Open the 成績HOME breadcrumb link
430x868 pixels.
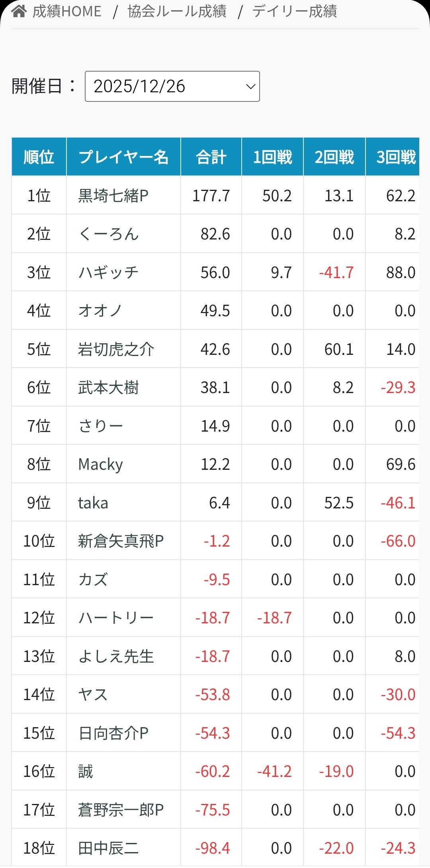point(67,11)
